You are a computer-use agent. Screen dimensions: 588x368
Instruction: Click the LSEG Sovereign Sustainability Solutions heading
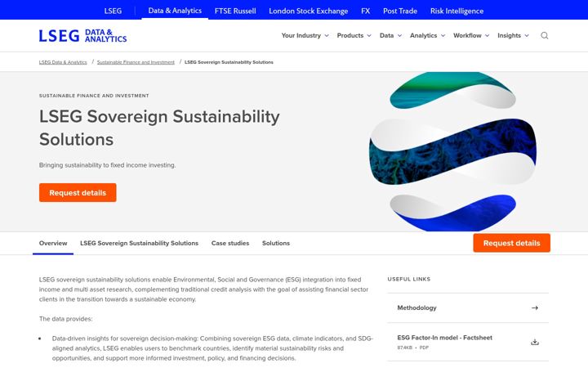pos(159,128)
